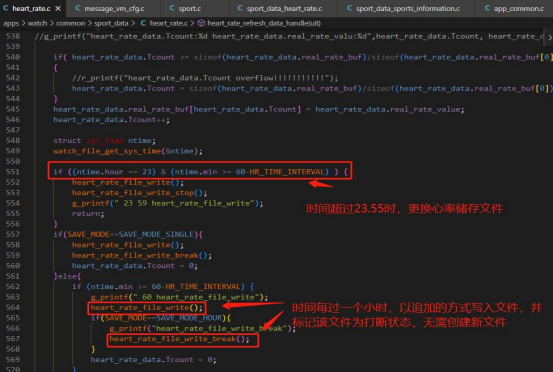Viewport: 553px width, 372px height.
Task: Open the sport_data breadcrumb folder
Action: point(111,23)
